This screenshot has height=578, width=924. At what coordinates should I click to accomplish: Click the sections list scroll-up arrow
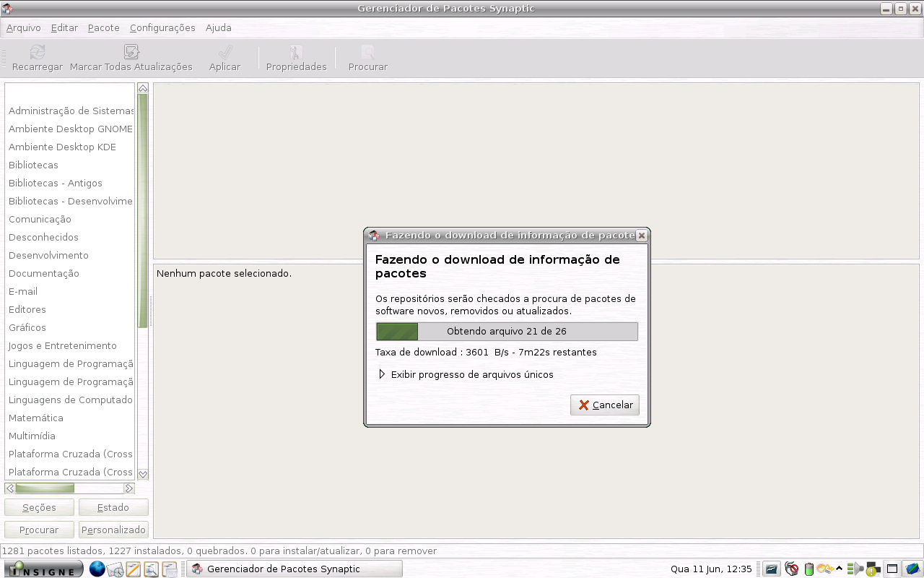point(143,88)
